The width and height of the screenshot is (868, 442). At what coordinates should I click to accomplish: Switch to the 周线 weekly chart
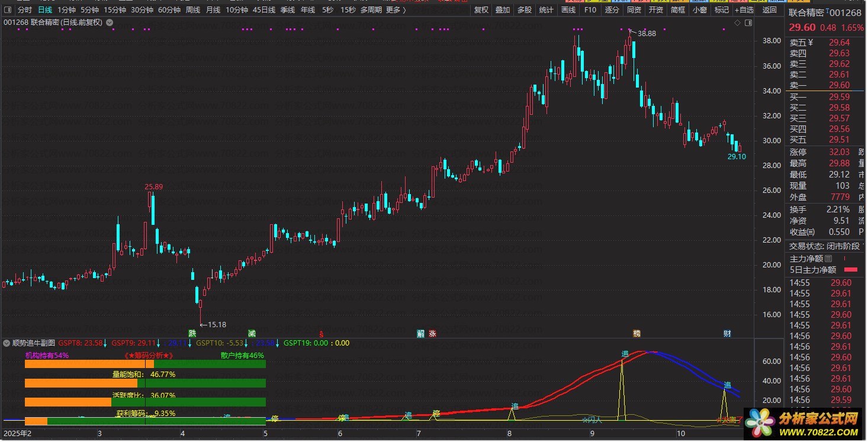point(193,10)
